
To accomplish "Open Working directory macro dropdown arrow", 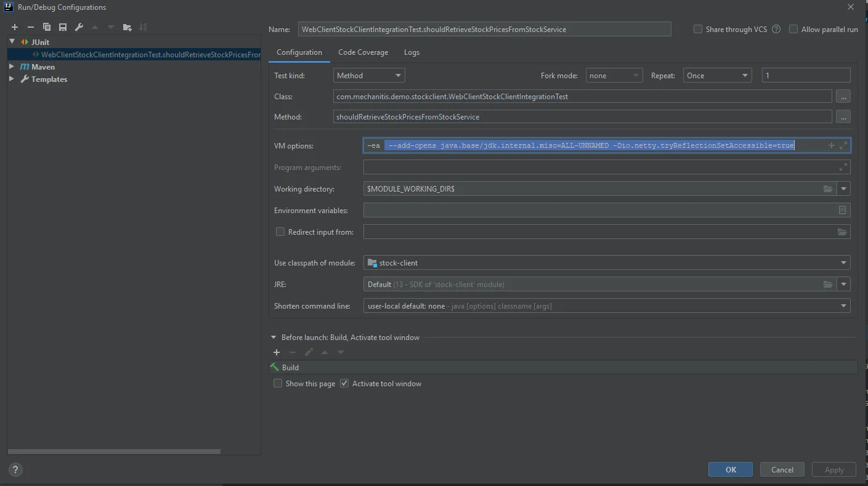I will pos(844,189).
